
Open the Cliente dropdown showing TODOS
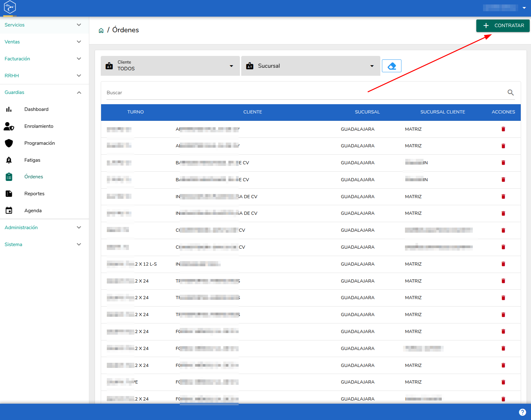click(170, 66)
